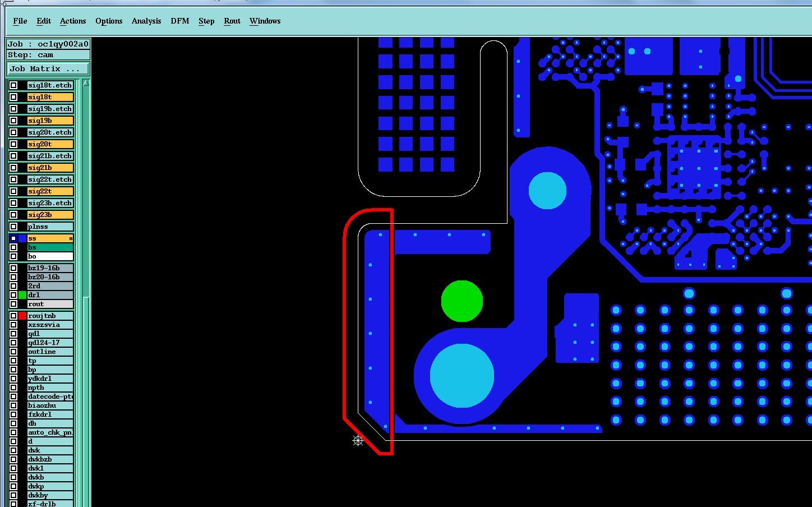The height and width of the screenshot is (507, 812).
Task: Toggle the sig19b.etch layer checkbox
Action: tap(13, 109)
